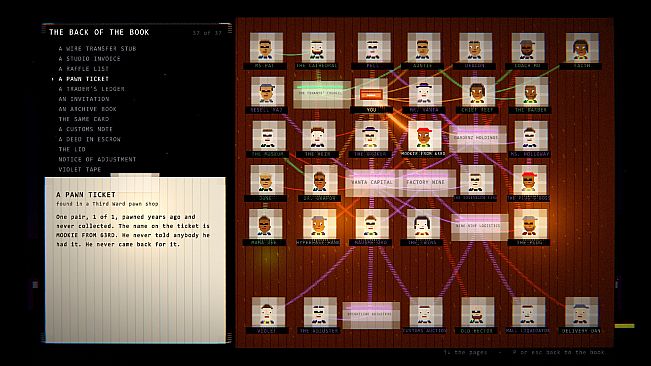Click the 'A Pawn Ticket' note heading
651x366 pixels.
pyautogui.click(x=86, y=194)
